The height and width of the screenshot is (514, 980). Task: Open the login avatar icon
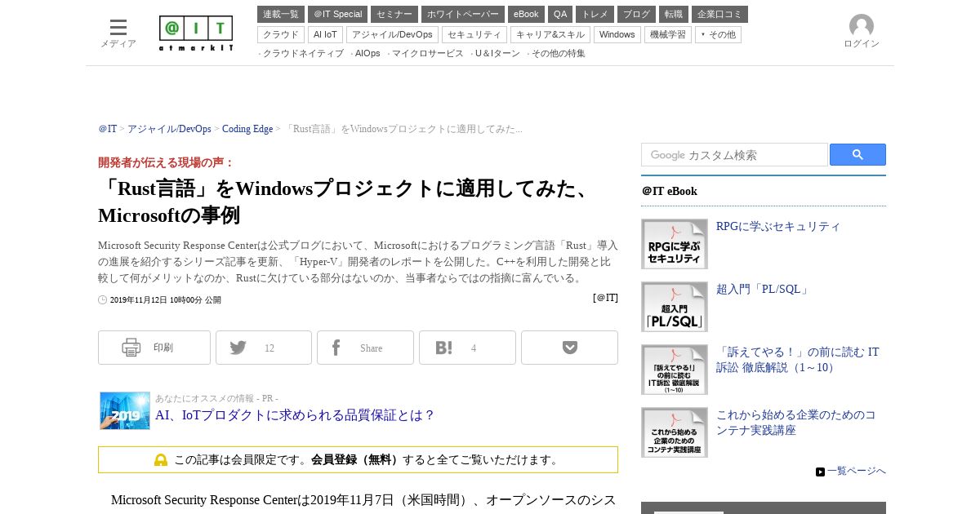tap(862, 26)
